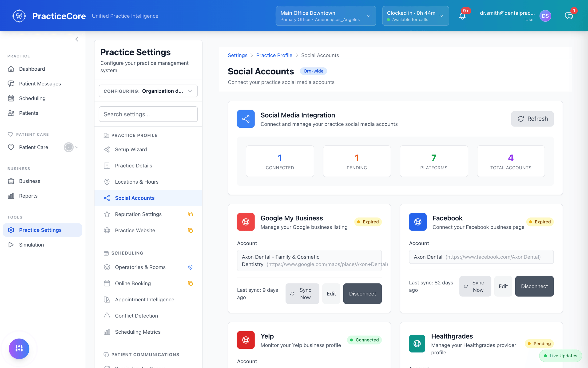Select Social Accounts in settings menu
Screen dimensions: 588x368
pyautogui.click(x=148, y=198)
